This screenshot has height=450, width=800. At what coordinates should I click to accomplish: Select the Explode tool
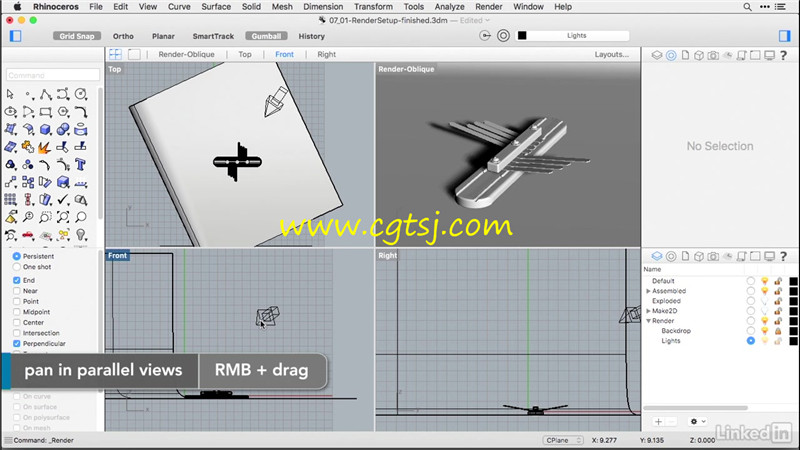click(45, 147)
